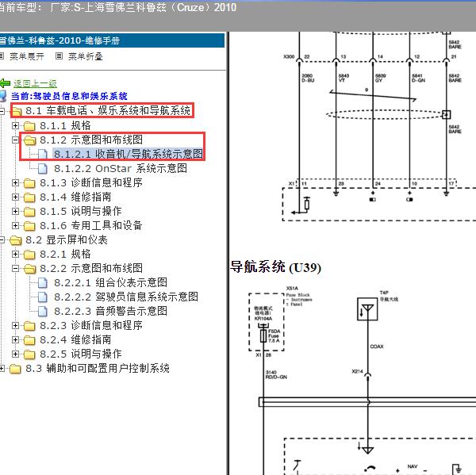Click folder icon beside 8.2.4
476x475 pixels.
(x=29, y=340)
